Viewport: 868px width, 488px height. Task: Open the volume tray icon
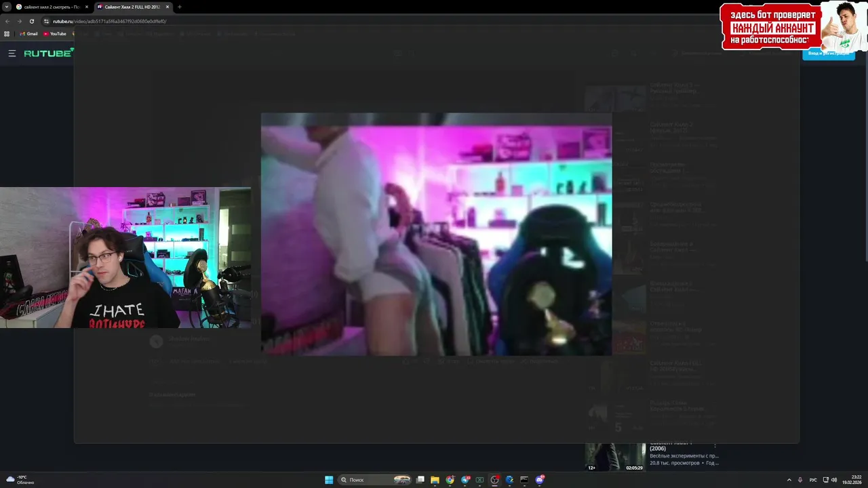pyautogui.click(x=834, y=480)
